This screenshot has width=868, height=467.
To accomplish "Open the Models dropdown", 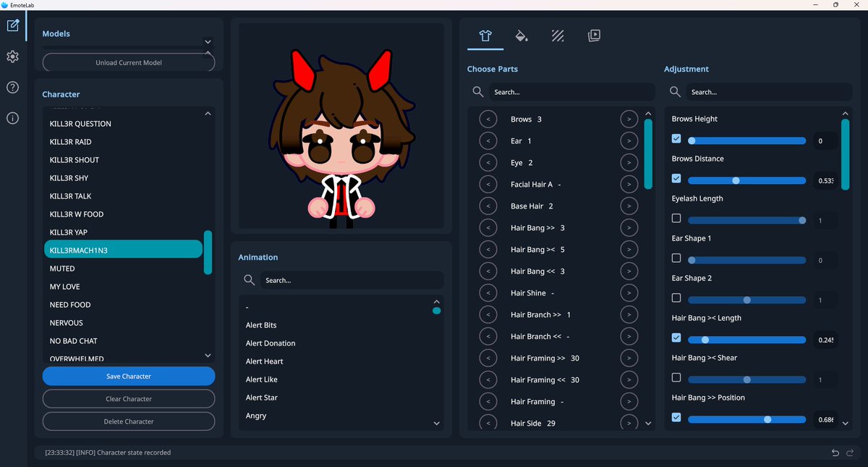I will click(x=208, y=41).
